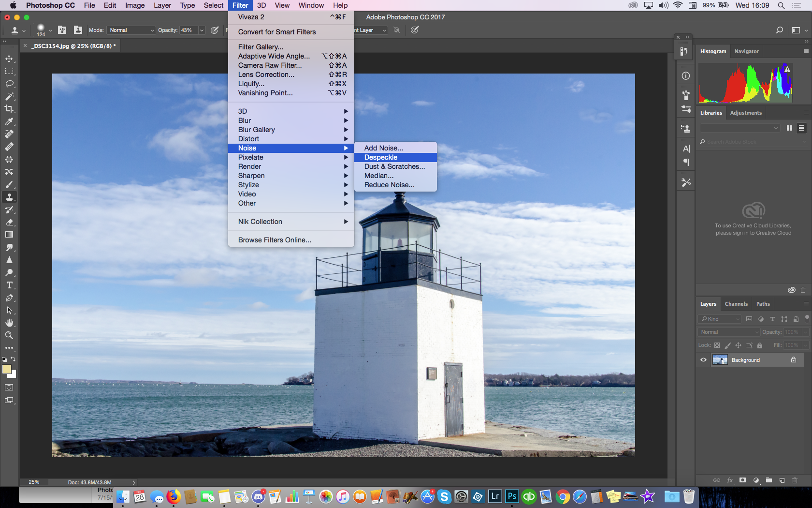The width and height of the screenshot is (812, 508).
Task: Toggle lock position
Action: [x=738, y=345]
